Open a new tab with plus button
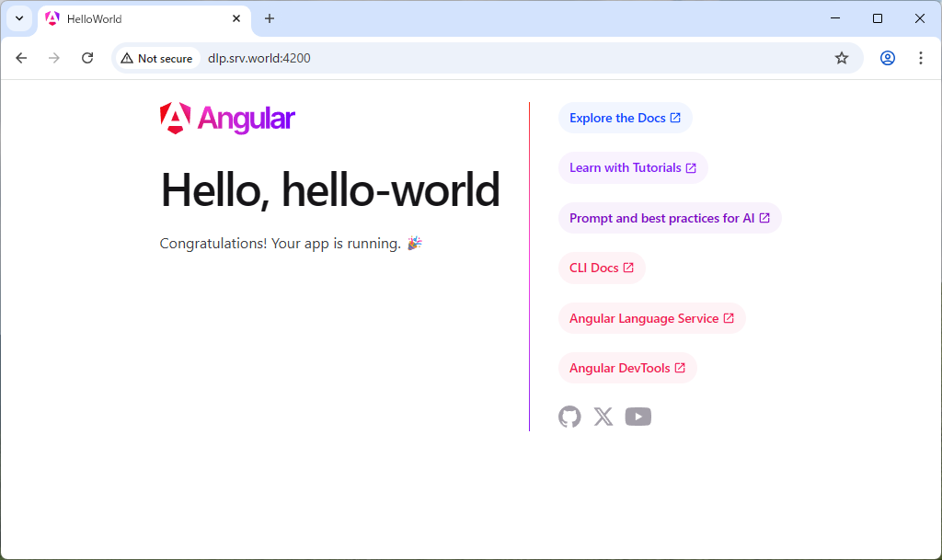The width and height of the screenshot is (942, 560). [270, 18]
